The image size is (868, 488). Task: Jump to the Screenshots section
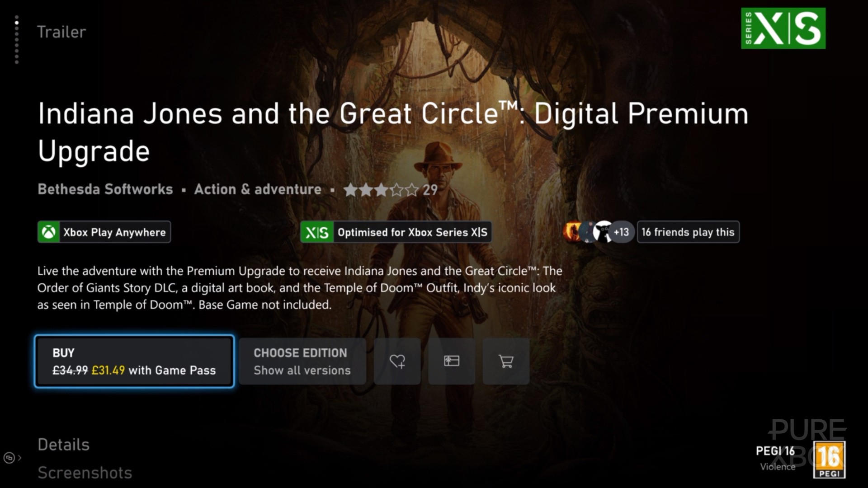[85, 473]
